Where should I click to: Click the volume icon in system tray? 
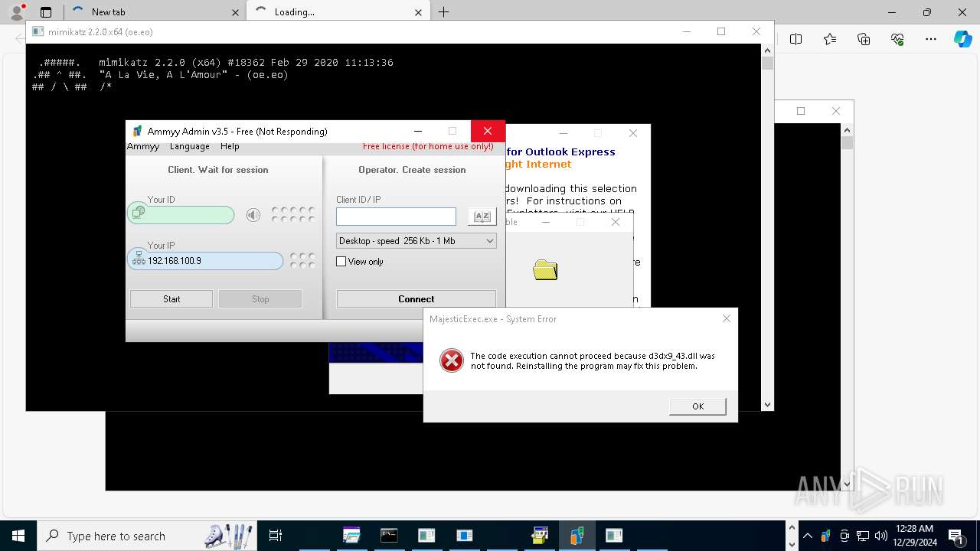tap(881, 536)
